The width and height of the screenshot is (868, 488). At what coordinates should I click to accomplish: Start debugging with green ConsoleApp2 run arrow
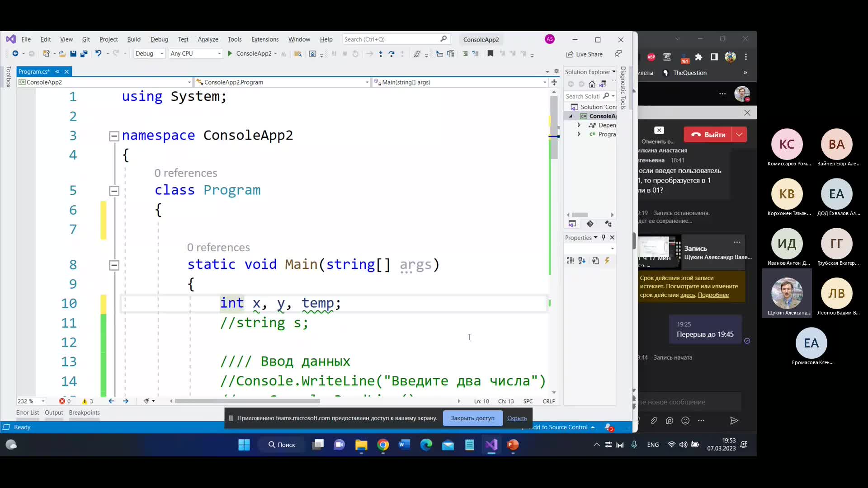point(230,53)
